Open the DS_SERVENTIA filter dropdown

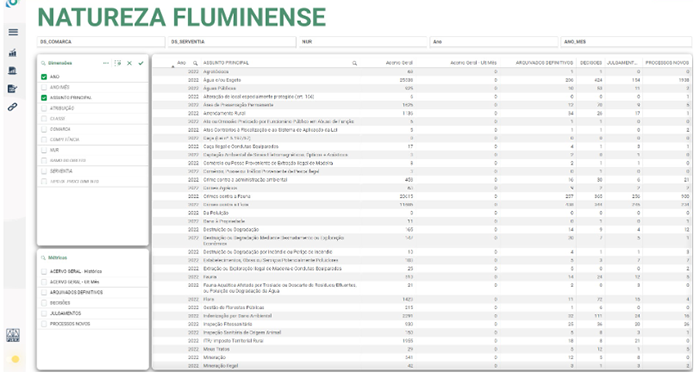pyautogui.click(x=232, y=42)
